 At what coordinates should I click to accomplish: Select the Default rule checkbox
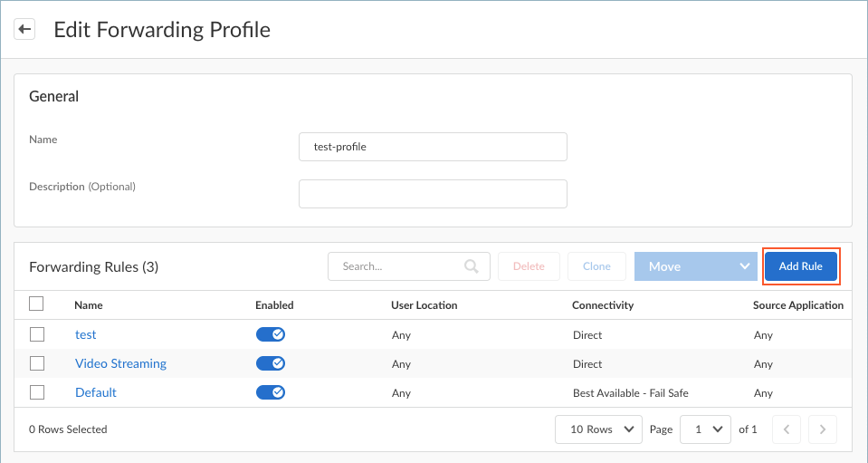[37, 392]
